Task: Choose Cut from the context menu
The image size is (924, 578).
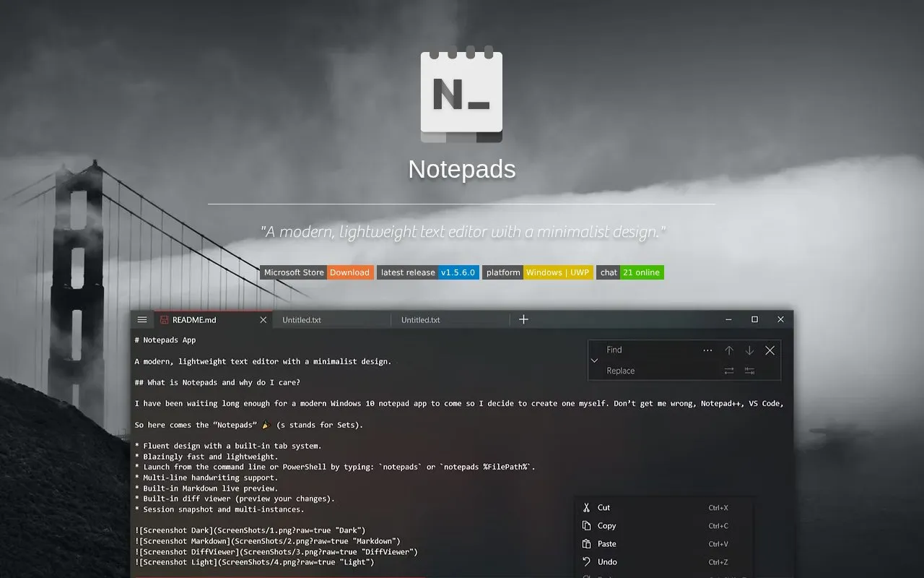Action: [x=663, y=508]
